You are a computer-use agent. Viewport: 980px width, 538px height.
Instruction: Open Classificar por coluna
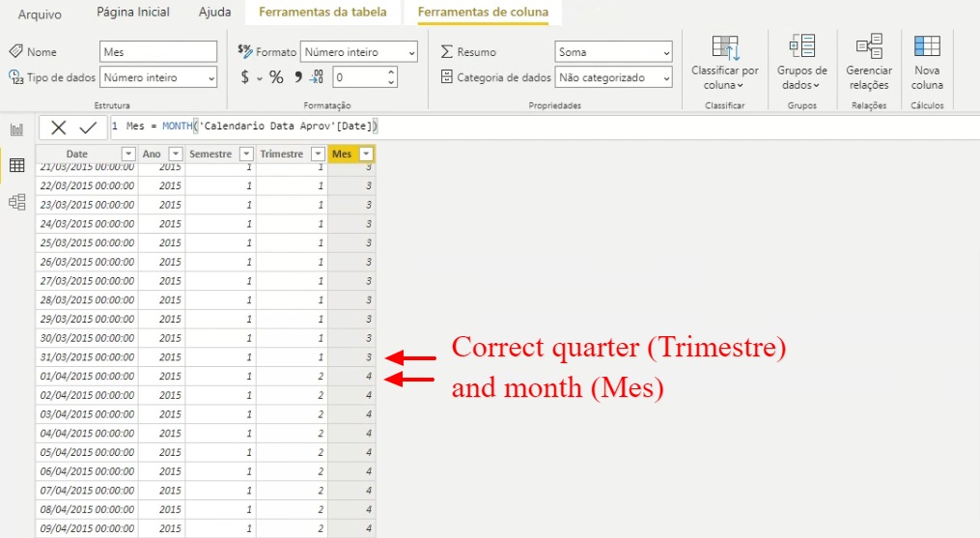724,63
